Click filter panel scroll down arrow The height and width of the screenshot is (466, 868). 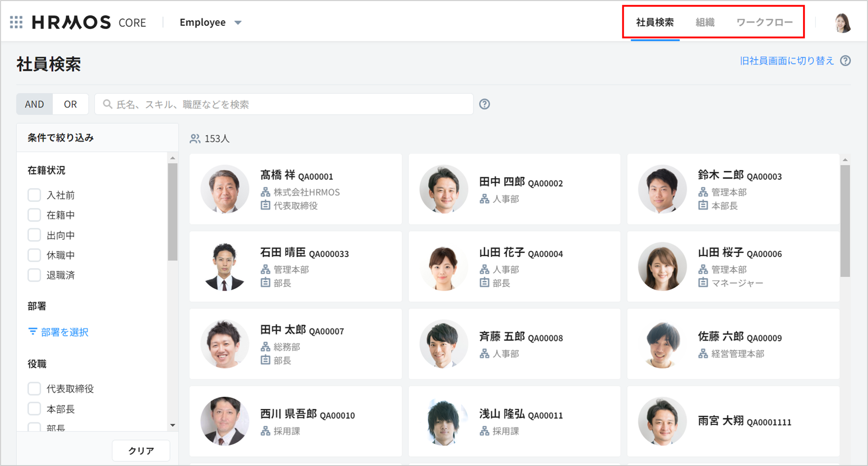click(173, 425)
